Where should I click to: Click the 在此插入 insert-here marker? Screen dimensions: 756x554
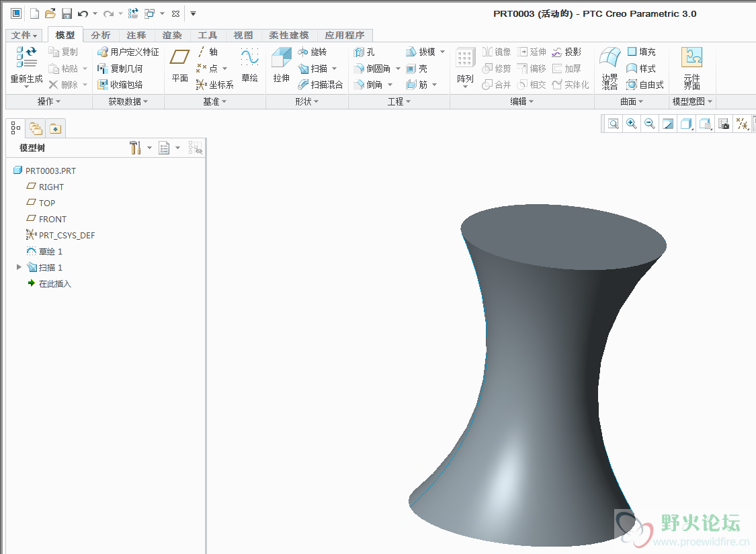pos(50,283)
